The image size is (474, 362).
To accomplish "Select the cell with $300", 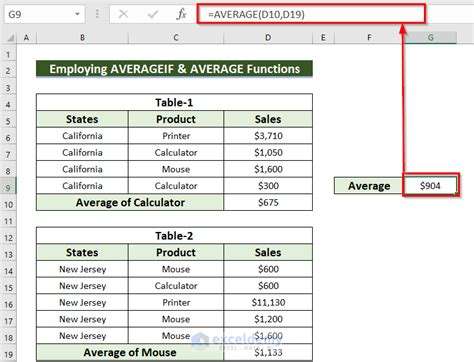I will (x=268, y=186).
